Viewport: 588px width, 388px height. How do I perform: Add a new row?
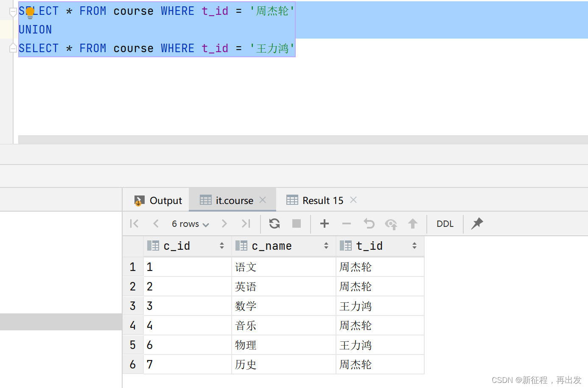(325, 223)
